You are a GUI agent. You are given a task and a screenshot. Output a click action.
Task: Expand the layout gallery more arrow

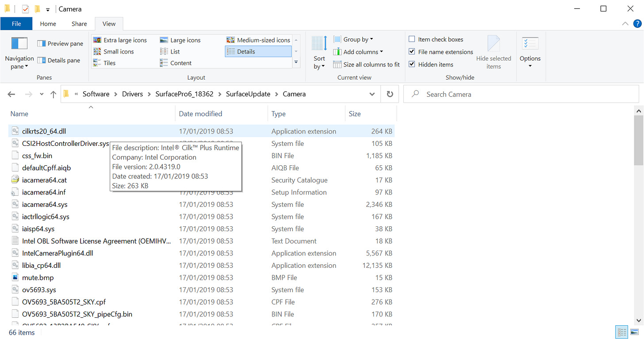[296, 63]
